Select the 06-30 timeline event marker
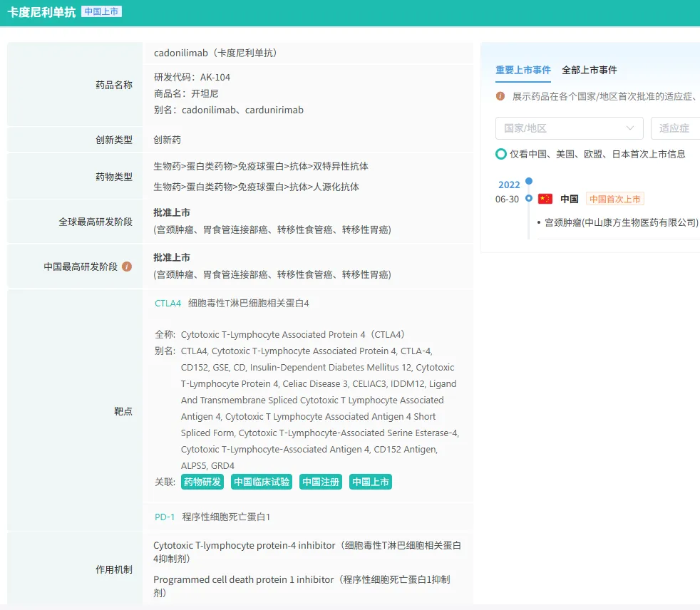The image size is (700, 610). coord(529,198)
